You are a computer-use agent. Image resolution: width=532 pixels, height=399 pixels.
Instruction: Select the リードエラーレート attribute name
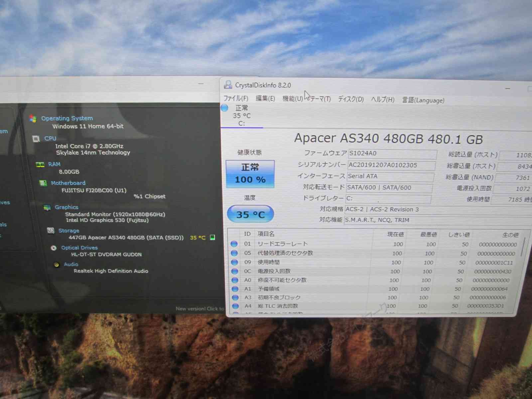pos(283,244)
